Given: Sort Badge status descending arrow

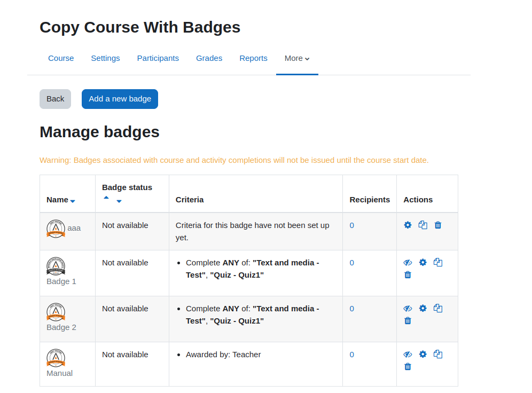Looking at the screenshot, I should point(119,201).
